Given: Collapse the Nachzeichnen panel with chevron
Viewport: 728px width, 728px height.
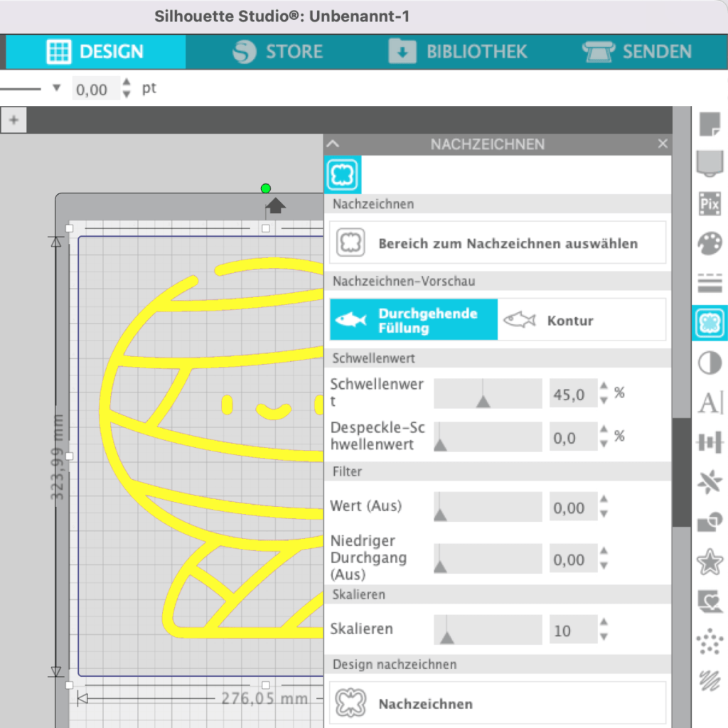Looking at the screenshot, I should 333,144.
